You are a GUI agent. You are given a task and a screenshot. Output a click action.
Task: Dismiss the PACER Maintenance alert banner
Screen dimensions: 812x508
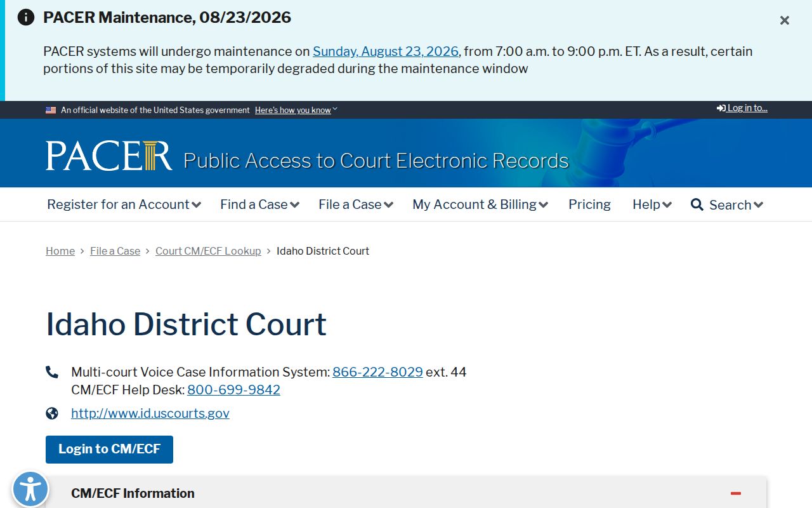[x=785, y=20]
